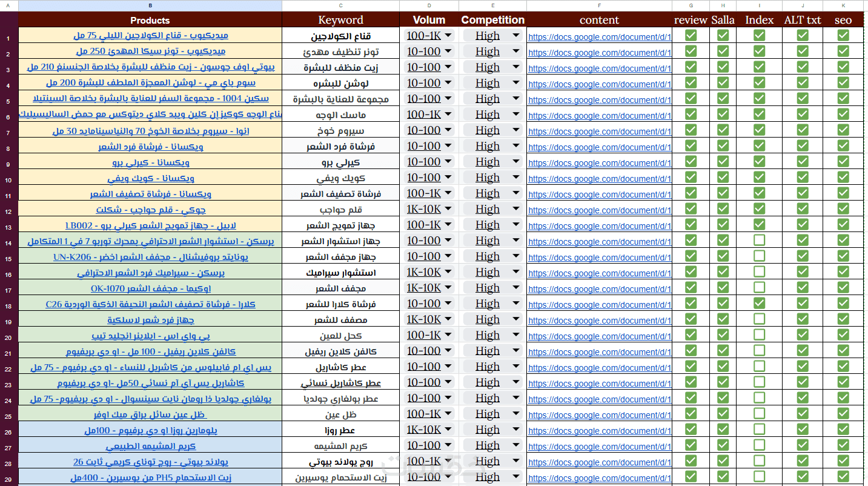Open the product link ending with C26
The height and width of the screenshot is (486, 868).
point(150,304)
